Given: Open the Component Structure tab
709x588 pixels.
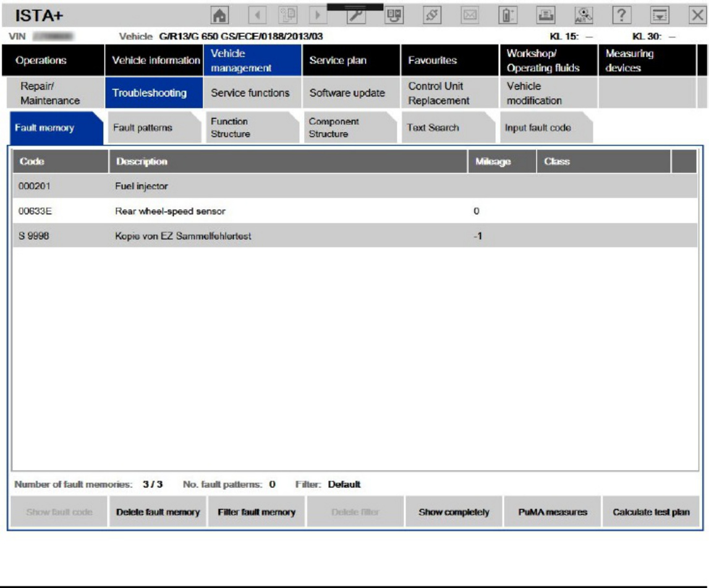Looking at the screenshot, I should (x=350, y=128).
